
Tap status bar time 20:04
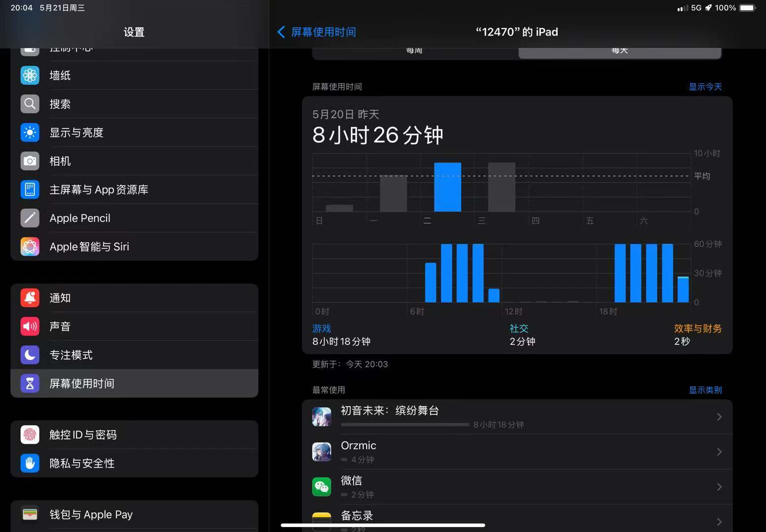22,8
